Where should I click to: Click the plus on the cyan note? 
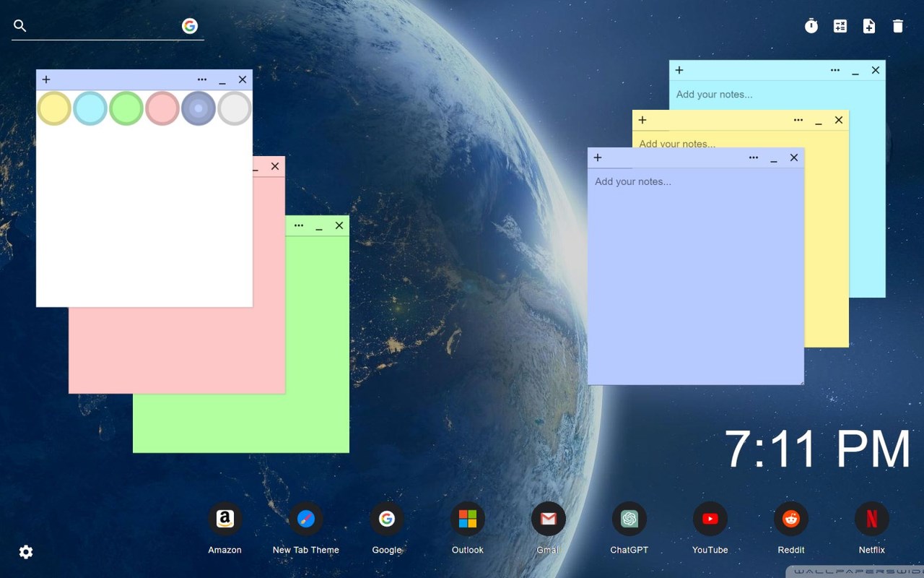[x=679, y=70]
